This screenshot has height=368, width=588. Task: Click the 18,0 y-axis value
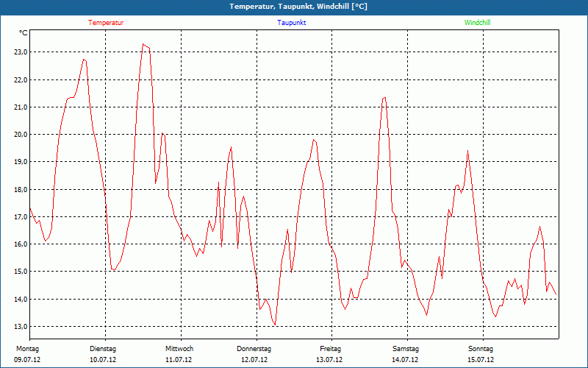pyautogui.click(x=21, y=190)
